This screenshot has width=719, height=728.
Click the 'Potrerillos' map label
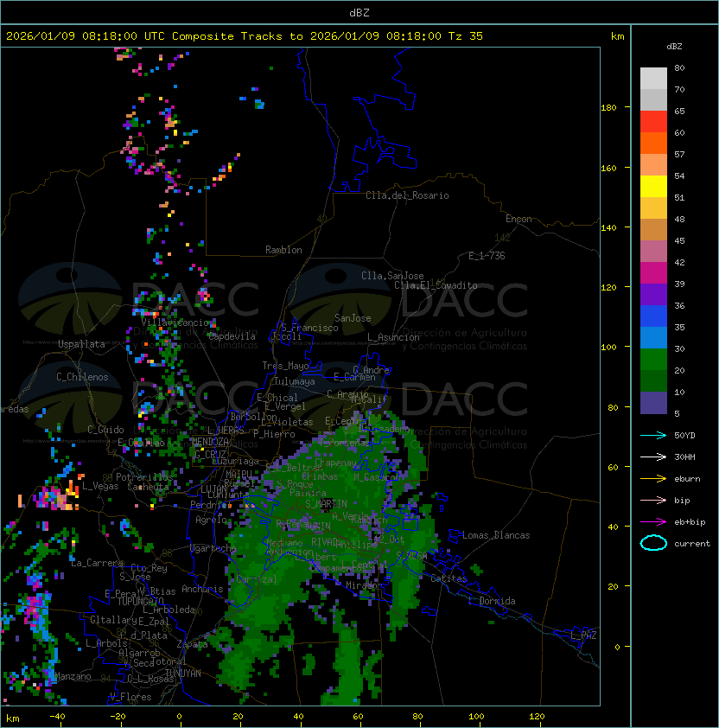[x=144, y=477]
